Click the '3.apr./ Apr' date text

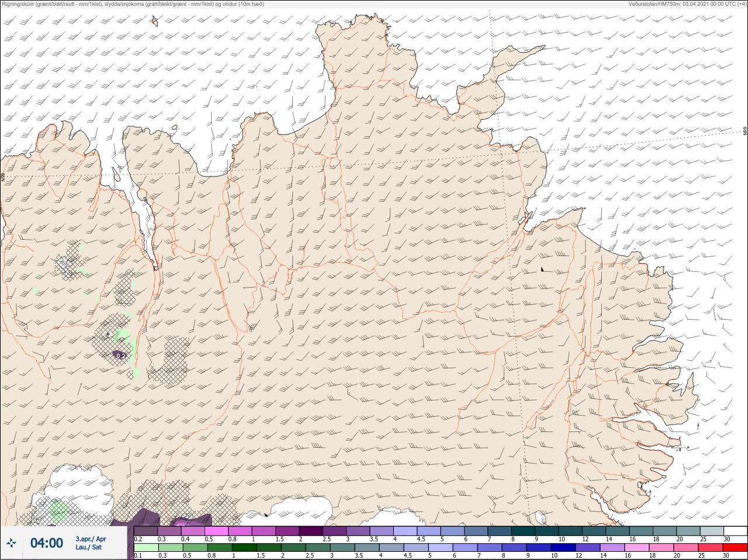[91, 539]
